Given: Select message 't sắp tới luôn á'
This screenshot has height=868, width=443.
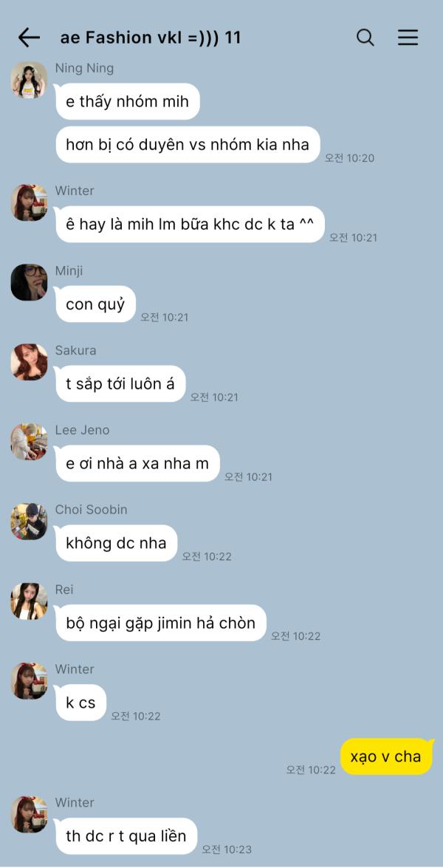Looking at the screenshot, I should (120, 383).
